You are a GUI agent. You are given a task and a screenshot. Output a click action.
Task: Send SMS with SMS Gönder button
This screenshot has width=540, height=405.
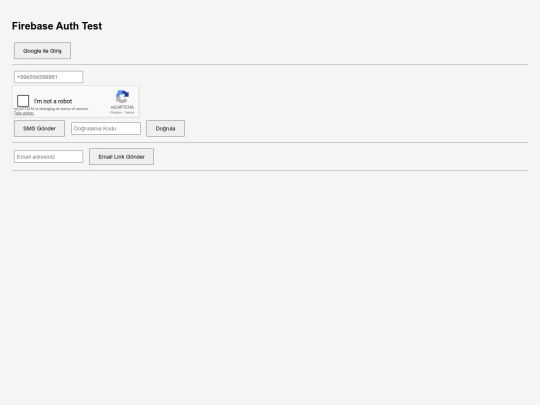pos(39,128)
